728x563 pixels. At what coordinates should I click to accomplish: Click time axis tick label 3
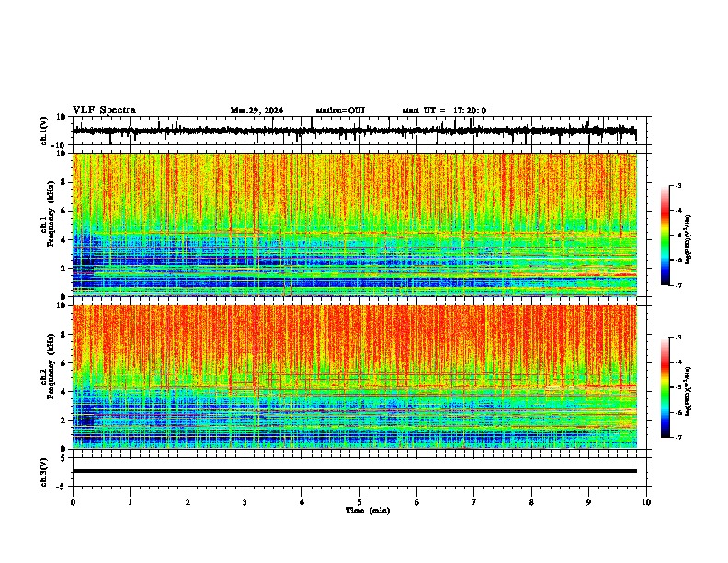coord(245,502)
